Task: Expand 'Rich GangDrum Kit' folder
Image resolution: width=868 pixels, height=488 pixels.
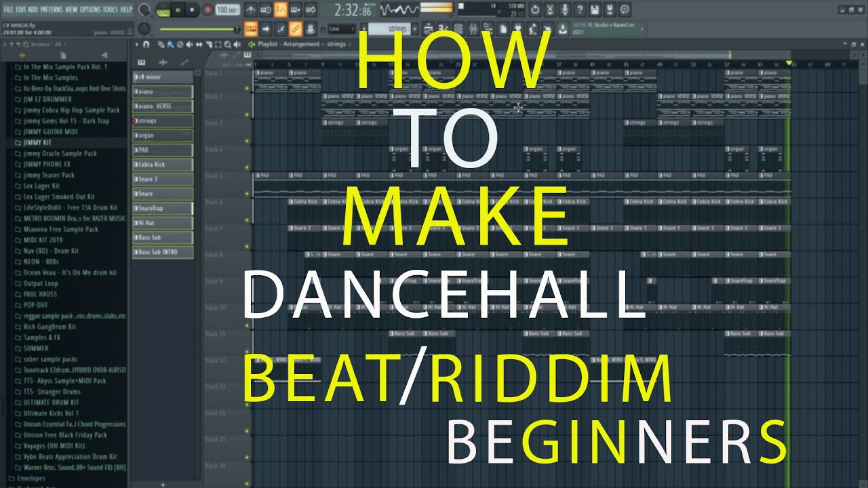Action: coord(49,327)
